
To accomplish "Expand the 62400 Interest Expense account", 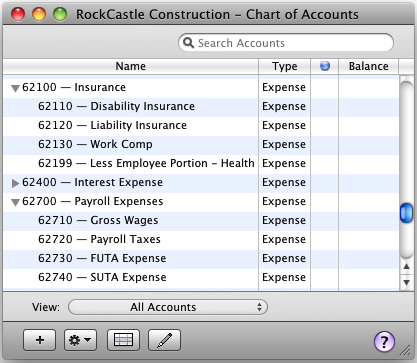I will tap(15, 183).
